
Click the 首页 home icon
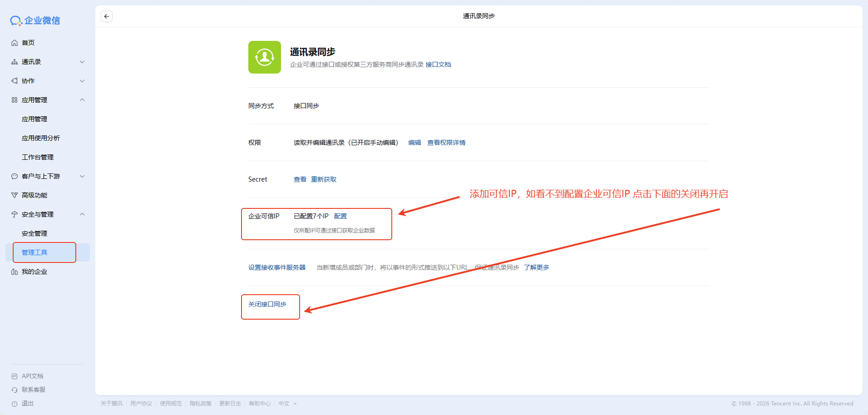tap(15, 43)
